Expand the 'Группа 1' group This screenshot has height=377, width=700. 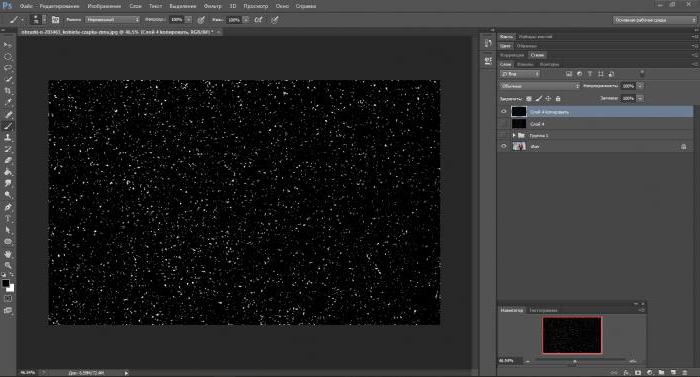[x=514, y=135]
